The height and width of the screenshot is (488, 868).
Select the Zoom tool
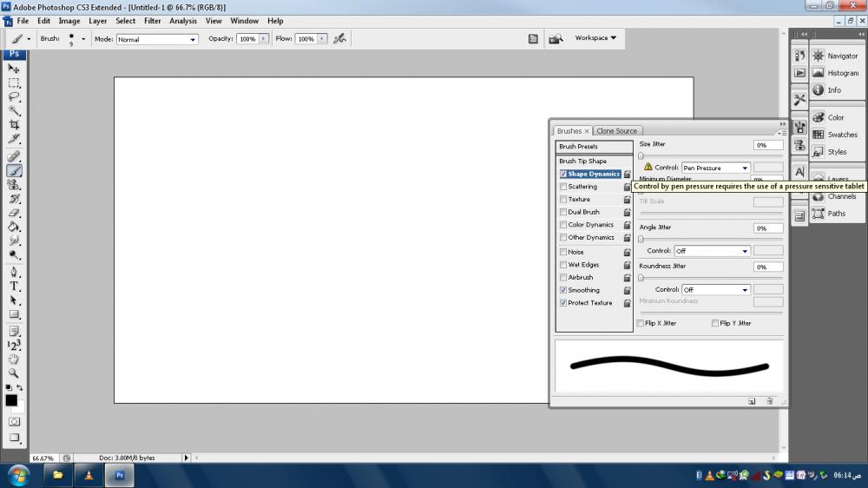click(14, 373)
